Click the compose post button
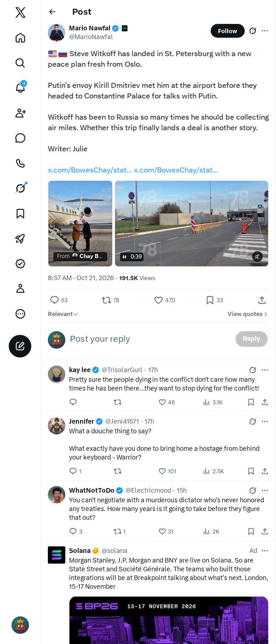The height and width of the screenshot is (644, 276). point(20,346)
